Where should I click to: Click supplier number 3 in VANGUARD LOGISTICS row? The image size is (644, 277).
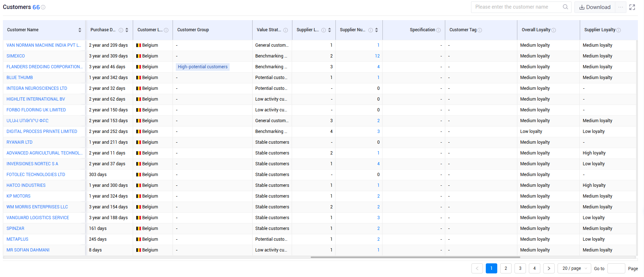click(x=378, y=218)
